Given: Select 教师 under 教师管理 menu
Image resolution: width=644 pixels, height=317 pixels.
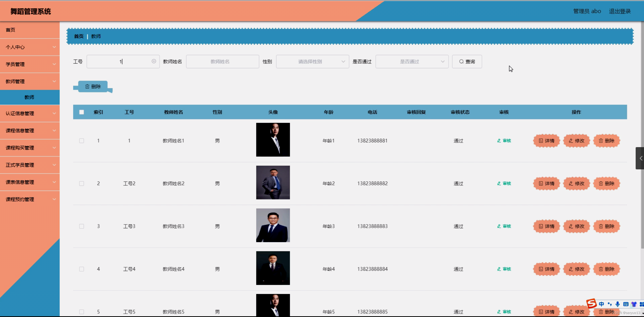Looking at the screenshot, I should (30, 97).
